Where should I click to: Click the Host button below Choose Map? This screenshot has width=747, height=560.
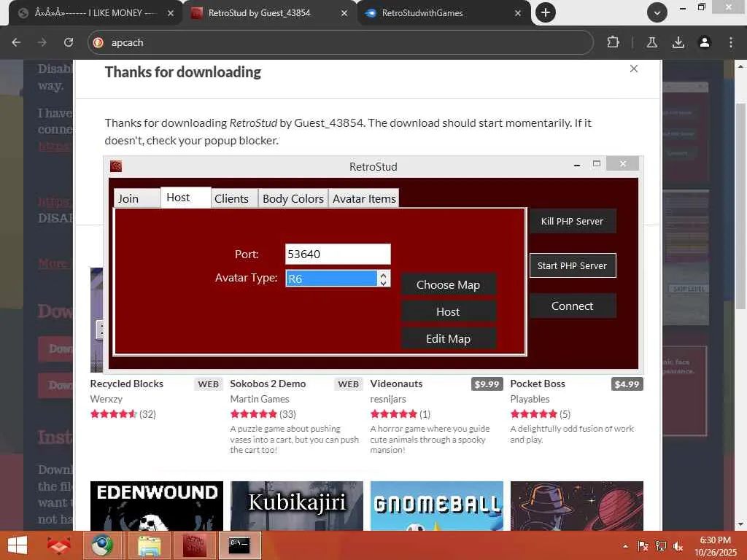pyautogui.click(x=449, y=311)
